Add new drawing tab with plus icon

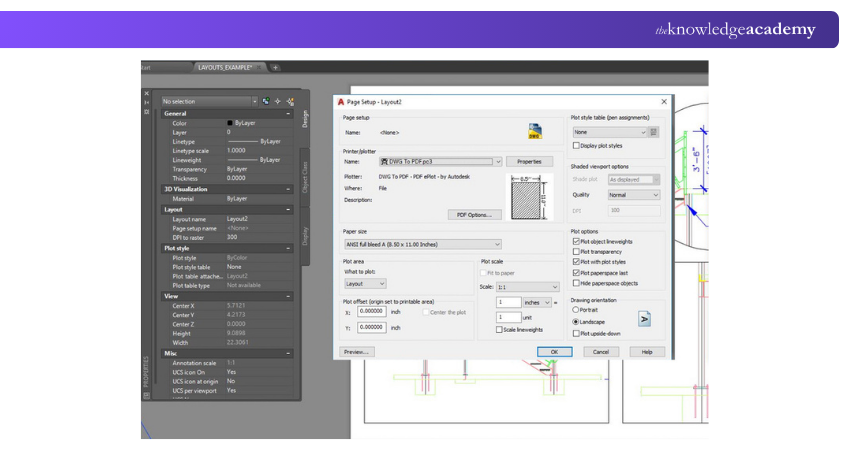(275, 67)
